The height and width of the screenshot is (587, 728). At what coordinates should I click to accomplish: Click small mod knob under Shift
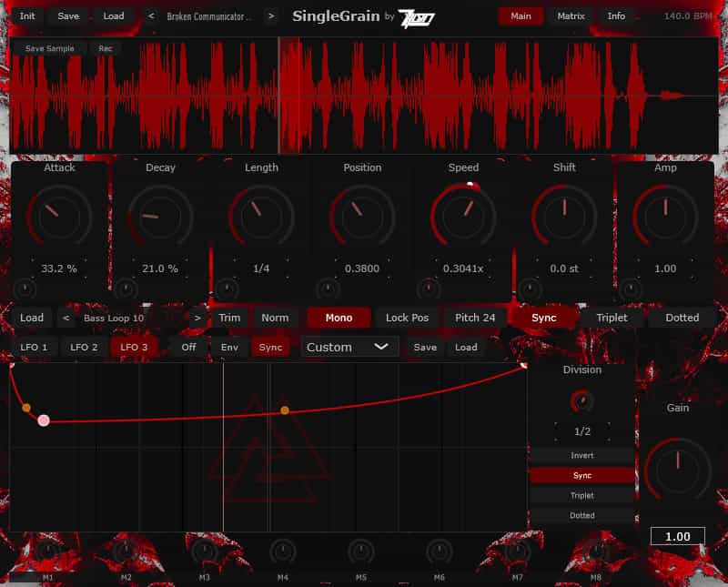coord(530,288)
